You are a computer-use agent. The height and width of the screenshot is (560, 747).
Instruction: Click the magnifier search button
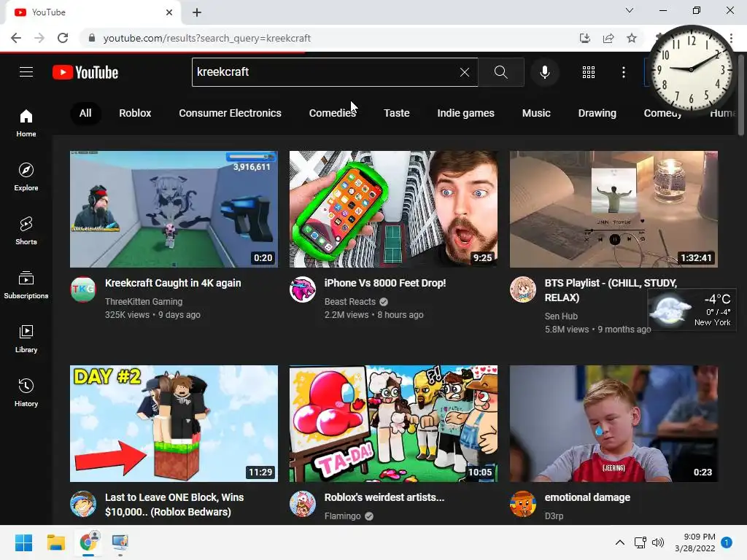click(x=500, y=72)
